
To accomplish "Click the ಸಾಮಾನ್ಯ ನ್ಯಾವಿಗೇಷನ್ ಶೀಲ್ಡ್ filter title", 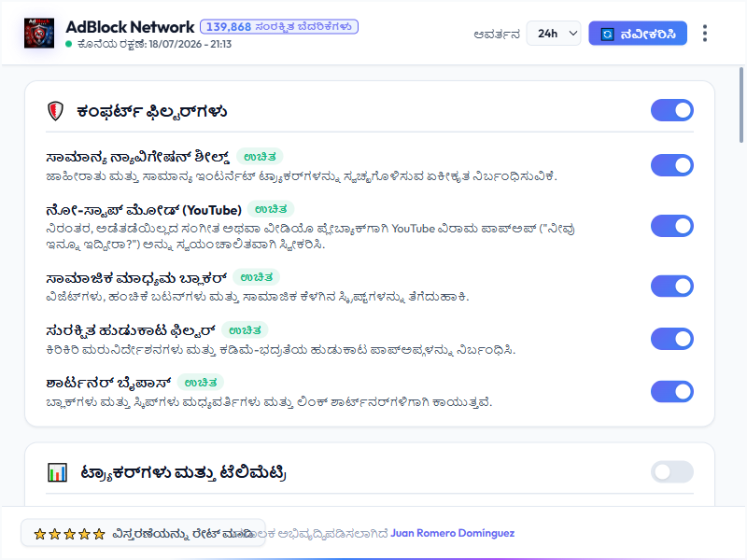I will [137, 157].
